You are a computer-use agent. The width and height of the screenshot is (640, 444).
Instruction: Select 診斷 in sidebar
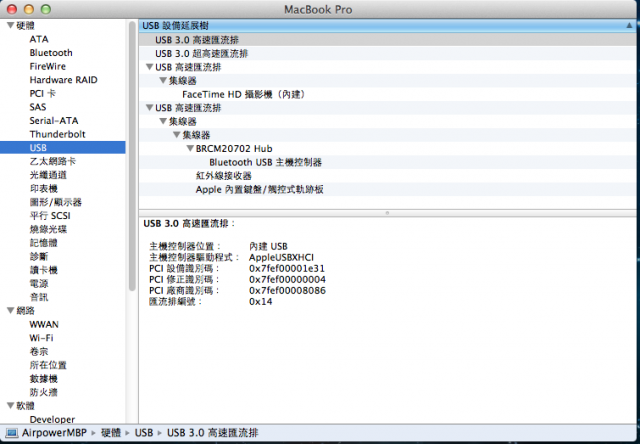click(x=39, y=256)
